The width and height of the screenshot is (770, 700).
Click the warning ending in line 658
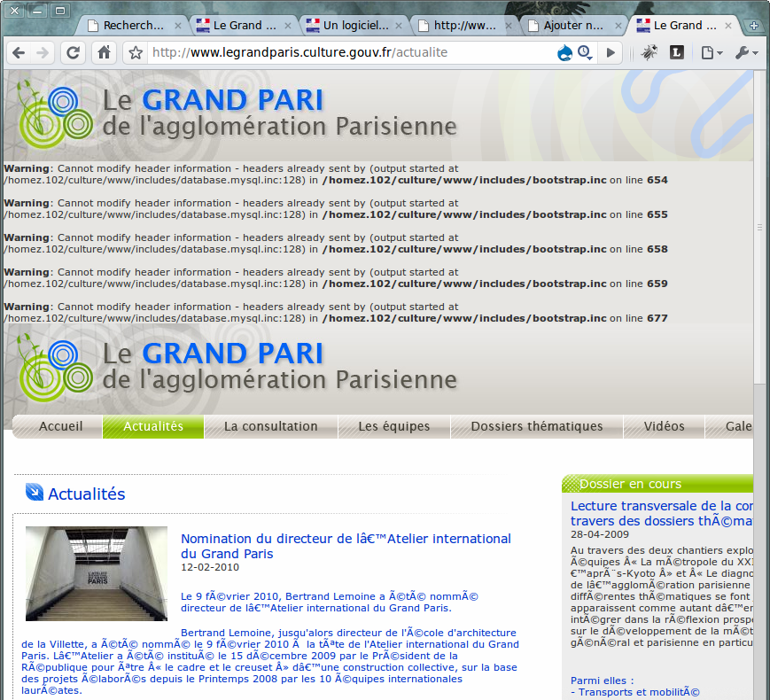(336, 243)
